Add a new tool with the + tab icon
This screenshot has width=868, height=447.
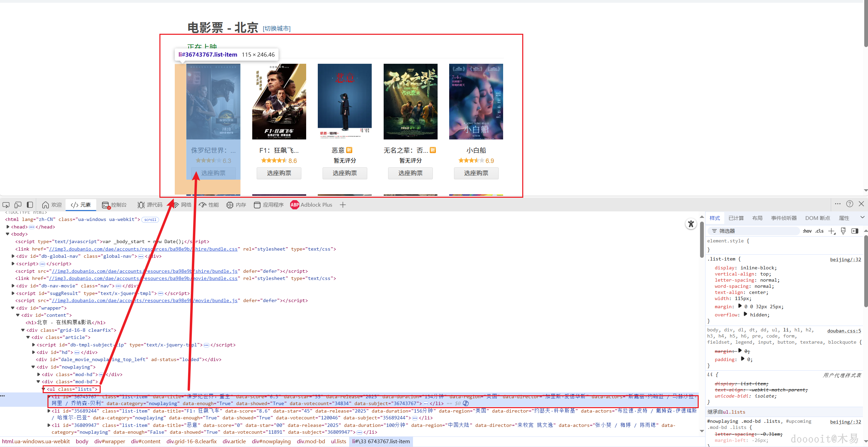pyautogui.click(x=343, y=205)
